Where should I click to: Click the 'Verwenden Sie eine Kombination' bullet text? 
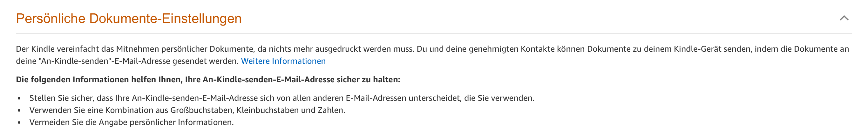(x=187, y=110)
